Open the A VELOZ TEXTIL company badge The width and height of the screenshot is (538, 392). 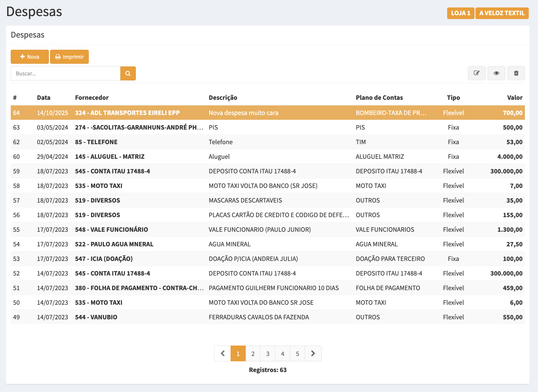[x=502, y=13]
